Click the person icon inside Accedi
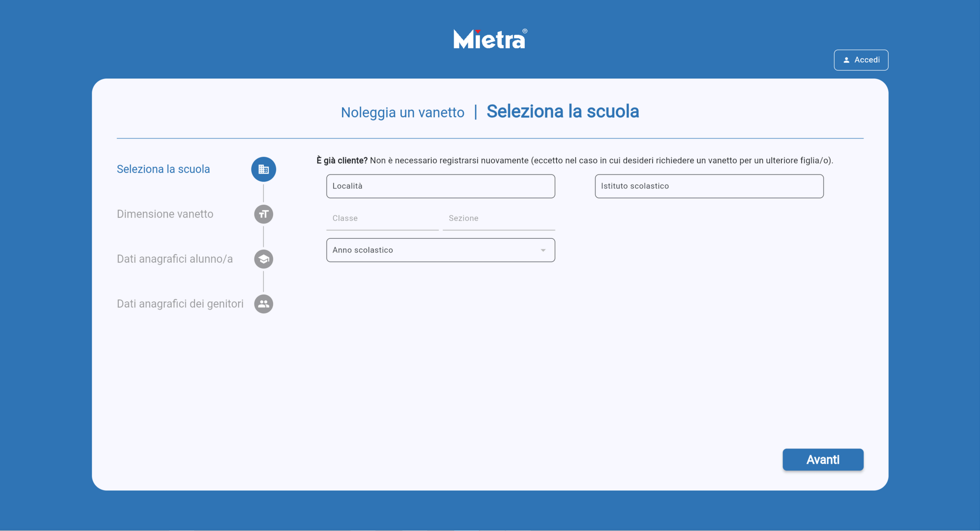 pyautogui.click(x=846, y=60)
